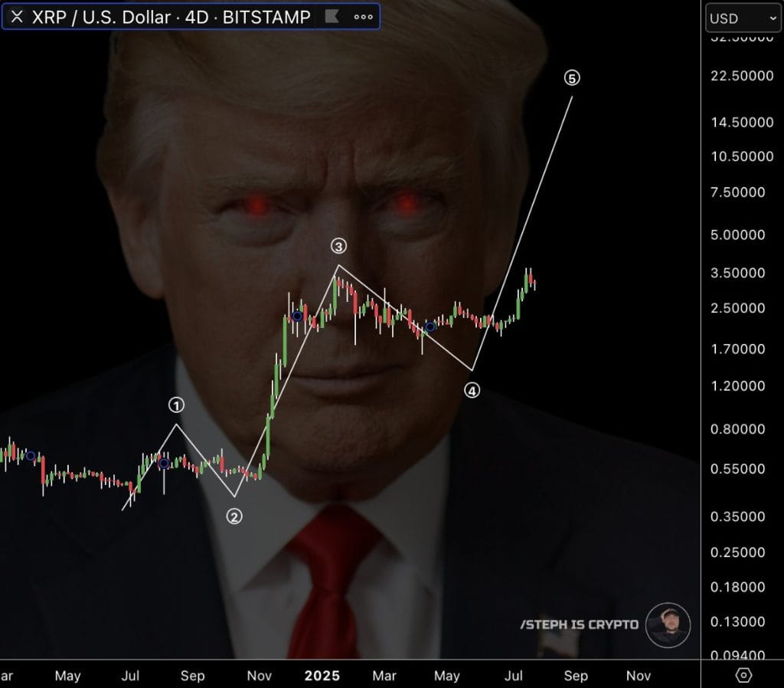The height and width of the screenshot is (688, 784).
Task: Click the 22.50000 price scale label
Action: point(742,76)
